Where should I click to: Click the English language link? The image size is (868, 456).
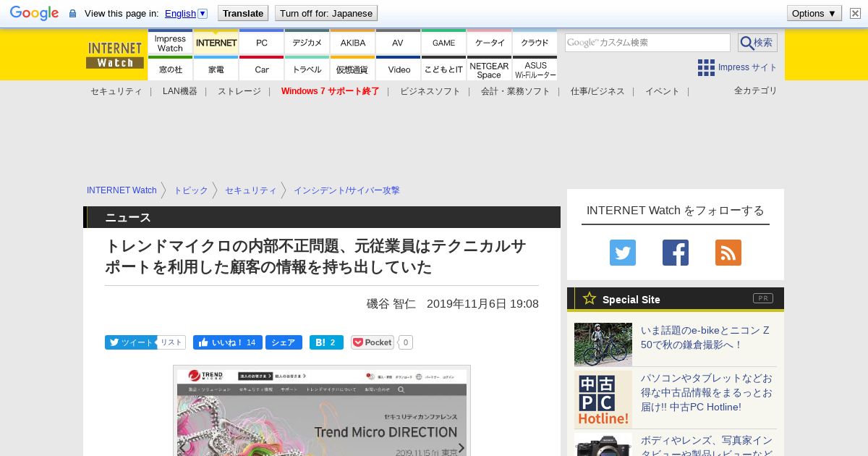(180, 13)
